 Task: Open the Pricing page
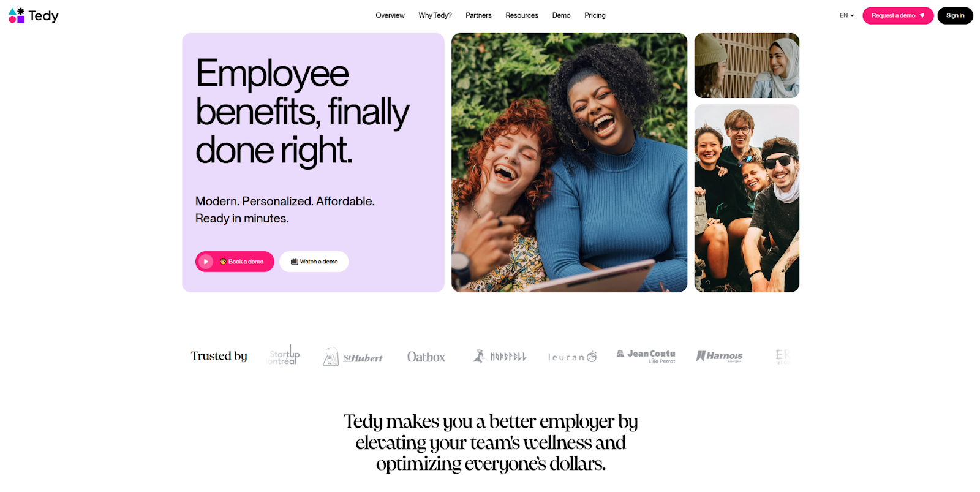tap(595, 15)
